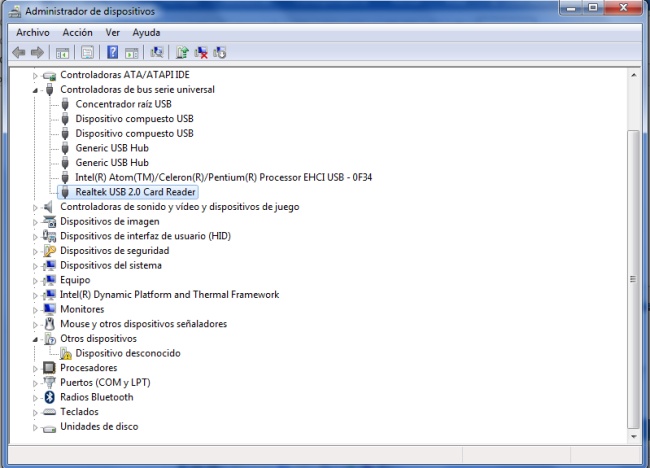
Task: Expand Controladoras ATA/ATAPI IDE node
Action: (x=35, y=76)
